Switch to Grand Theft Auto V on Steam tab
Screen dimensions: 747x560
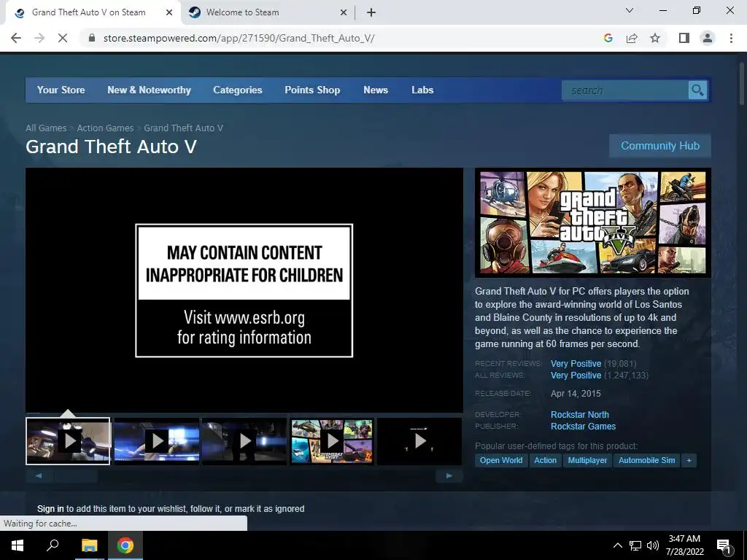[x=88, y=12]
